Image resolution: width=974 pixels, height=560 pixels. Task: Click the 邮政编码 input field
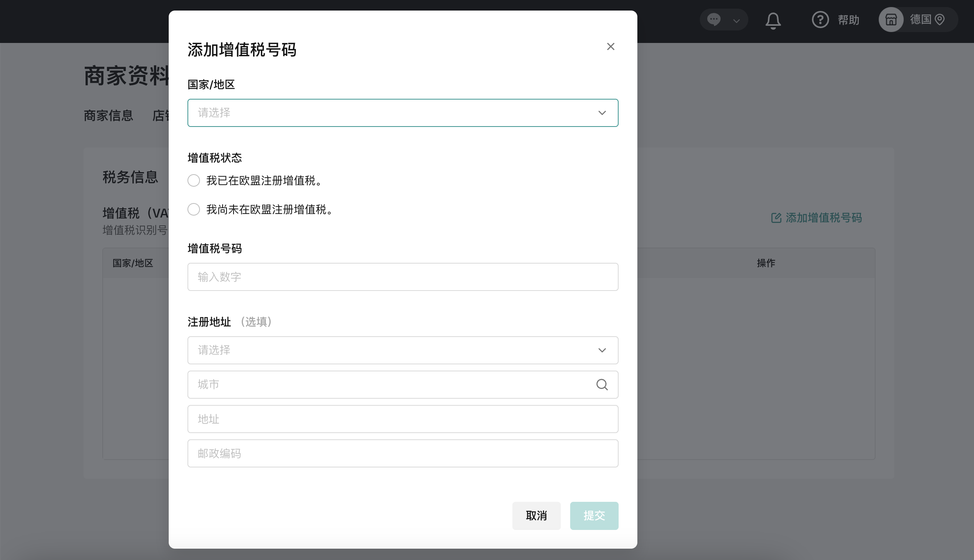coord(402,453)
